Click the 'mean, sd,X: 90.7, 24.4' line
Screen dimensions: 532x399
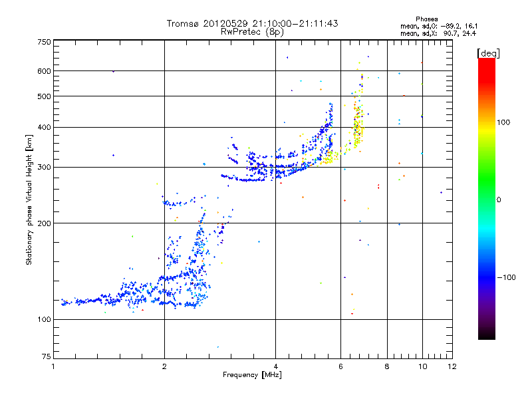pyautogui.click(x=438, y=34)
